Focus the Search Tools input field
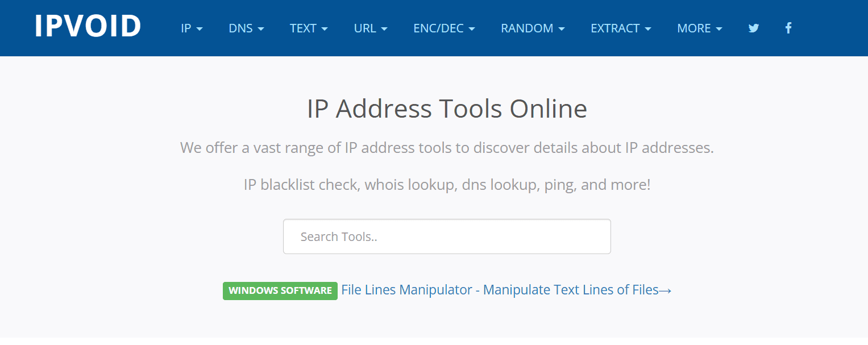Screen dimensions: 868x345 click(447, 236)
